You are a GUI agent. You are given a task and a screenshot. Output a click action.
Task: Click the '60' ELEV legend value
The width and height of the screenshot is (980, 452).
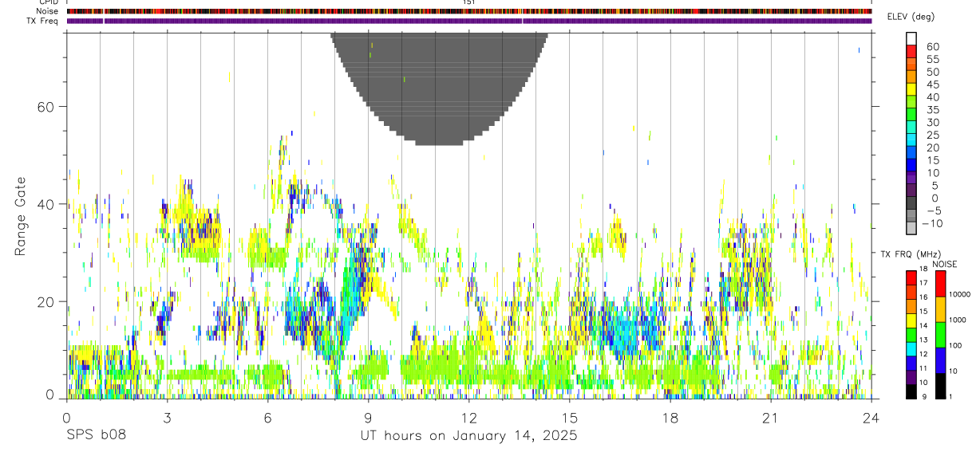tap(932, 47)
